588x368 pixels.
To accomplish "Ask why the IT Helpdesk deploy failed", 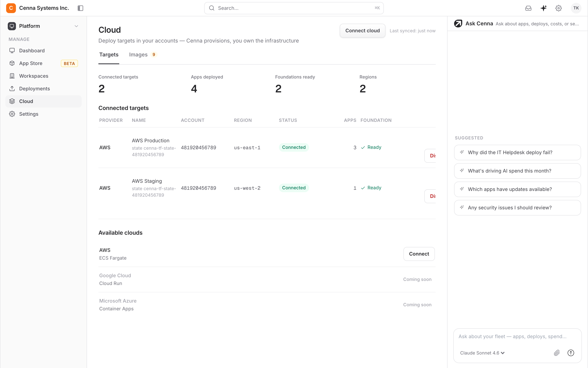I will tap(517, 152).
